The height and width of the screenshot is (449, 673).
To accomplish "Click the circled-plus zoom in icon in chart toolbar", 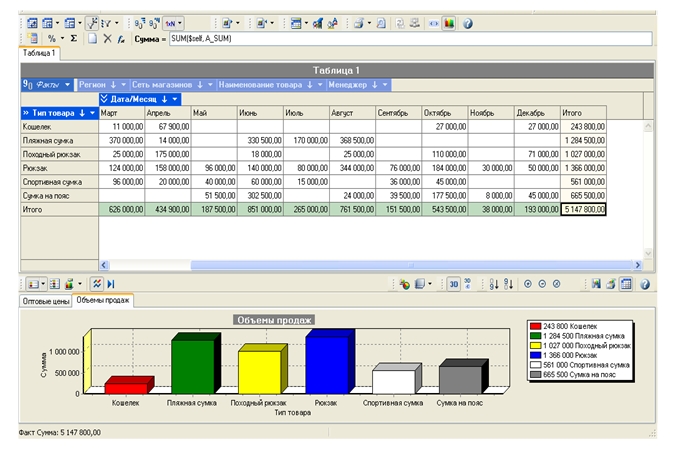I will [x=528, y=284].
